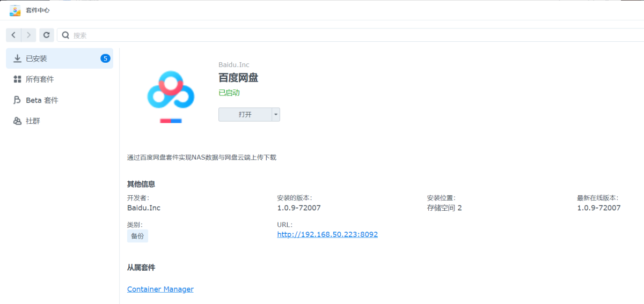Screen dimensions: 644x304
Task: Expand dropdown arrow beside 打开
Action: (276, 115)
